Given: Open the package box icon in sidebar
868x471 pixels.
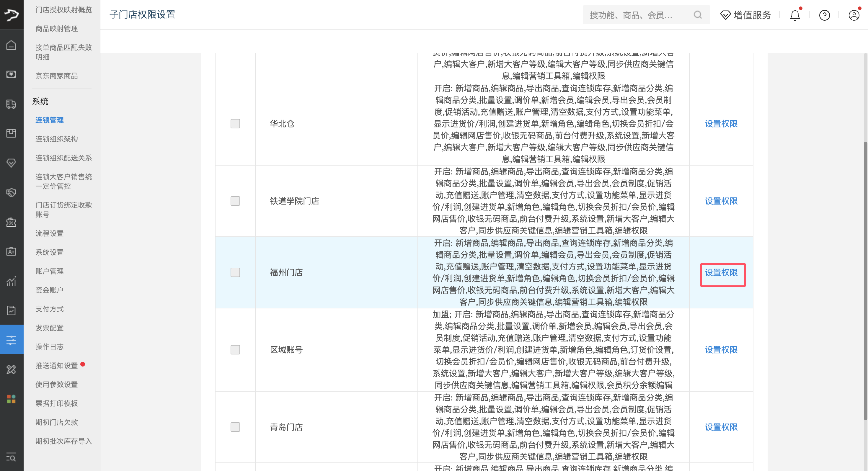Looking at the screenshot, I should (x=12, y=133).
